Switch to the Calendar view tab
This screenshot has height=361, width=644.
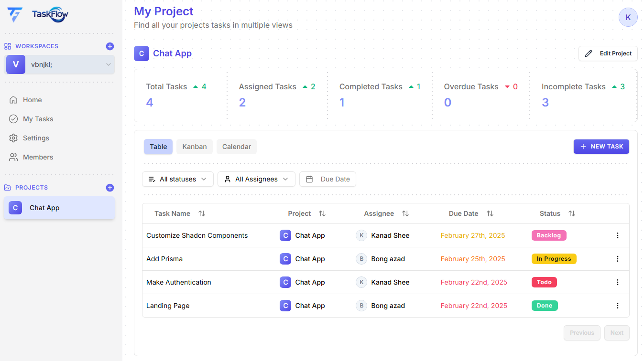(x=236, y=147)
